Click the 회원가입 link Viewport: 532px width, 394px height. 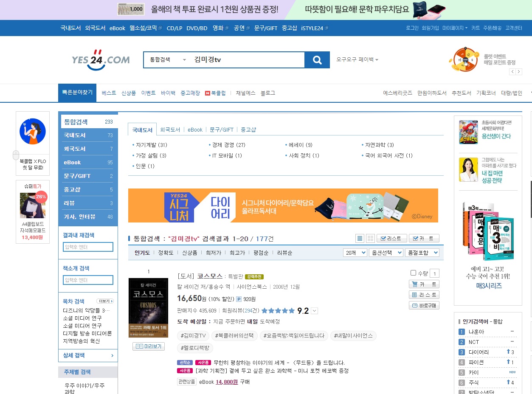click(x=431, y=28)
